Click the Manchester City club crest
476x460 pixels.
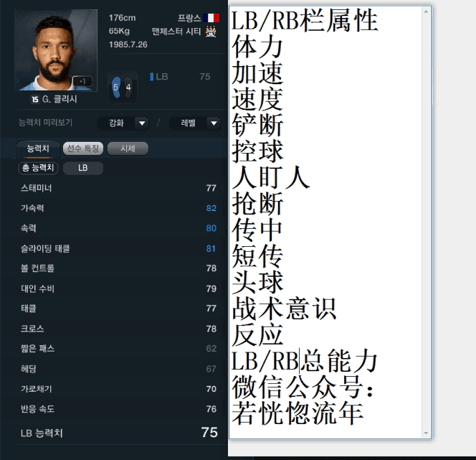tap(211, 32)
